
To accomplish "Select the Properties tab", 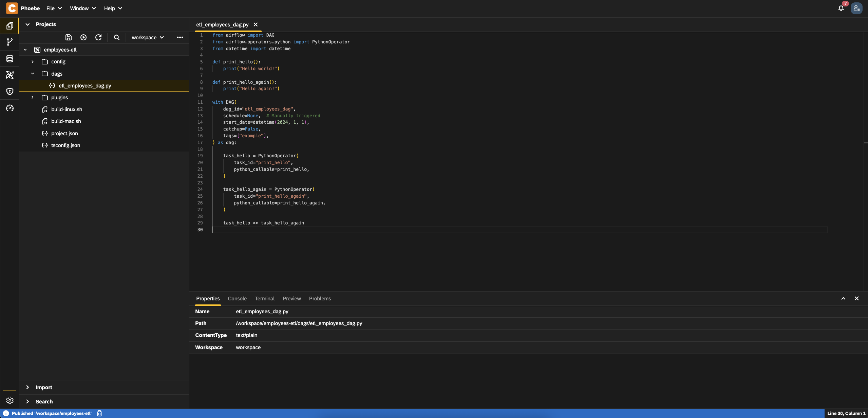I will tap(208, 298).
